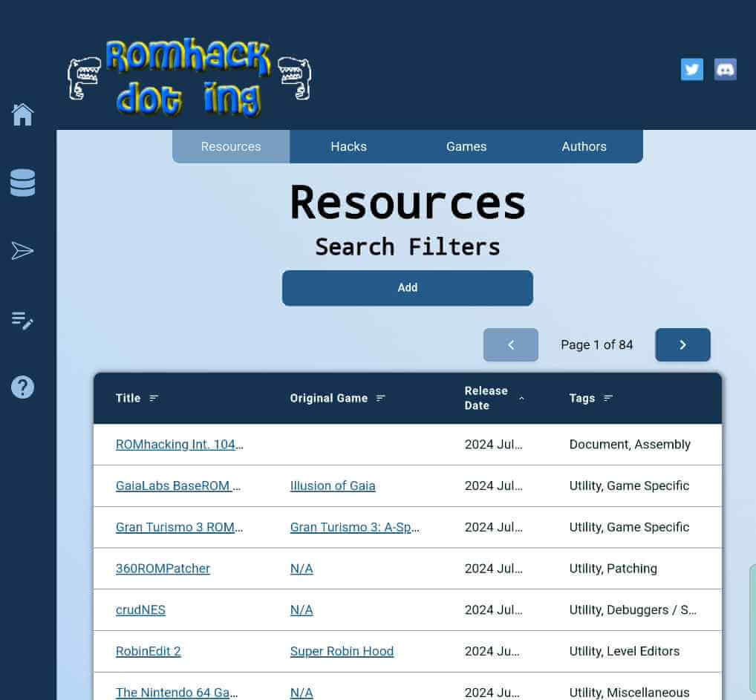Click the Release Date column header
Viewport: 756px width, 700px height.
(x=486, y=398)
